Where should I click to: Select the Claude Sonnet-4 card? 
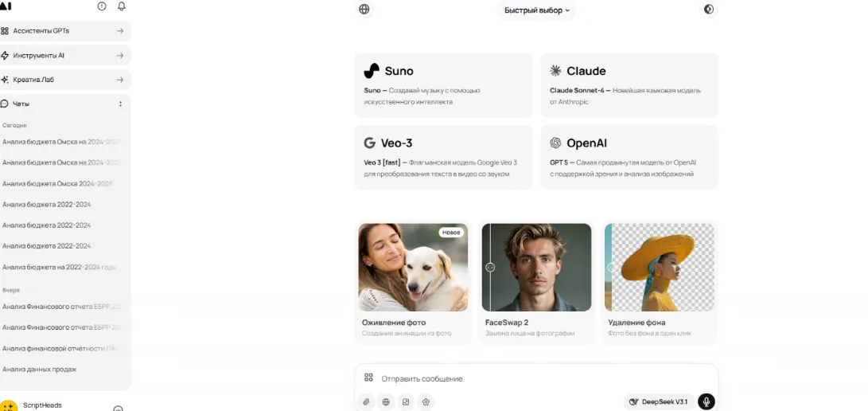coord(629,84)
